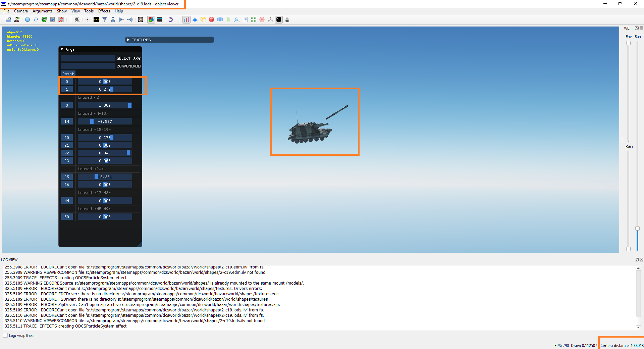
Task: Click the argument 25 slider showing -0.351
Action: 105,177
